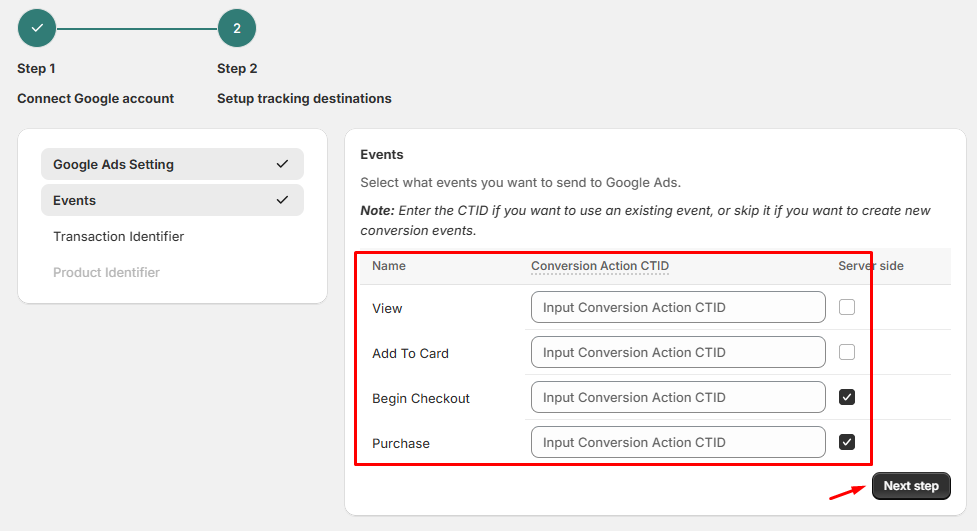Image resolution: width=977 pixels, height=531 pixels.
Task: Click the Server side column header
Action: coord(870,266)
